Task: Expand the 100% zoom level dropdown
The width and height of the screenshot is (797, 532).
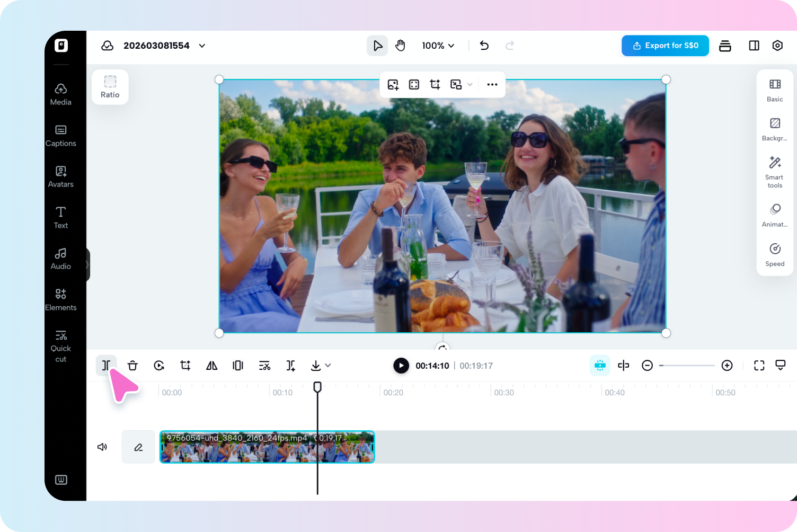Action: tap(438, 46)
